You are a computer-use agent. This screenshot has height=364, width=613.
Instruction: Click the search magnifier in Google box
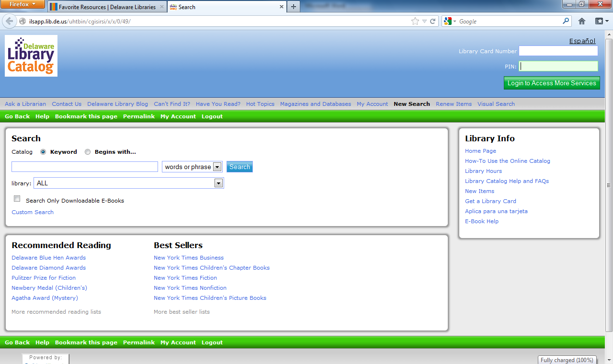pos(566,21)
